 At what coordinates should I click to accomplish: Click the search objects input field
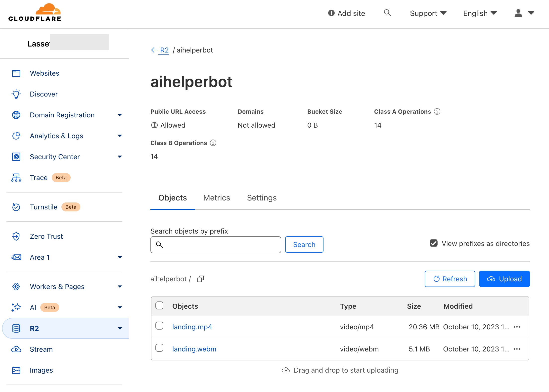(215, 245)
